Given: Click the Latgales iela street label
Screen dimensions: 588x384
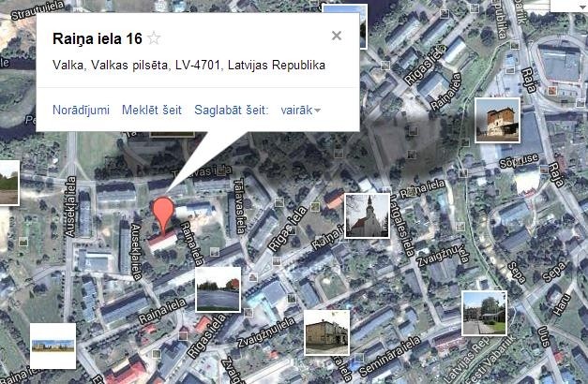Looking at the screenshot, I should coord(402,227).
